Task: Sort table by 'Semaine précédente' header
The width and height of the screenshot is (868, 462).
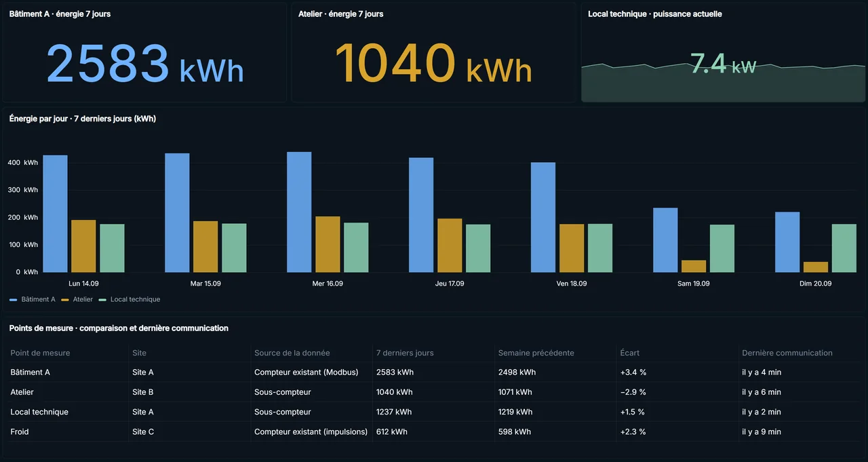Action: [x=536, y=353]
